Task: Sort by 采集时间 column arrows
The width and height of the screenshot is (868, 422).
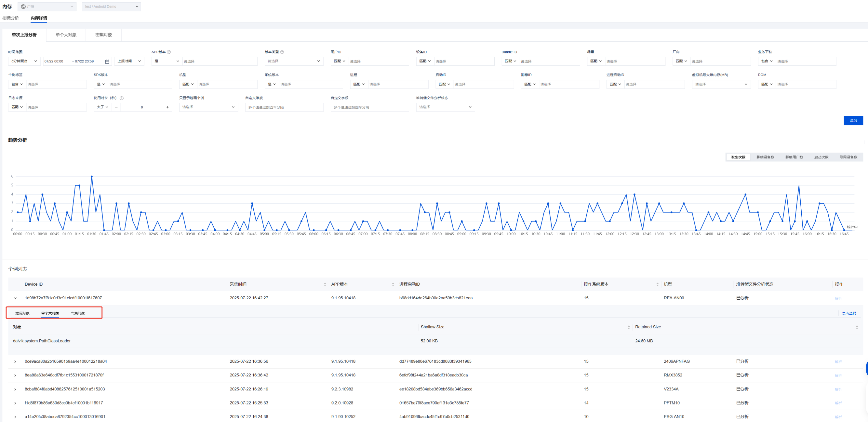Action: (x=325, y=284)
